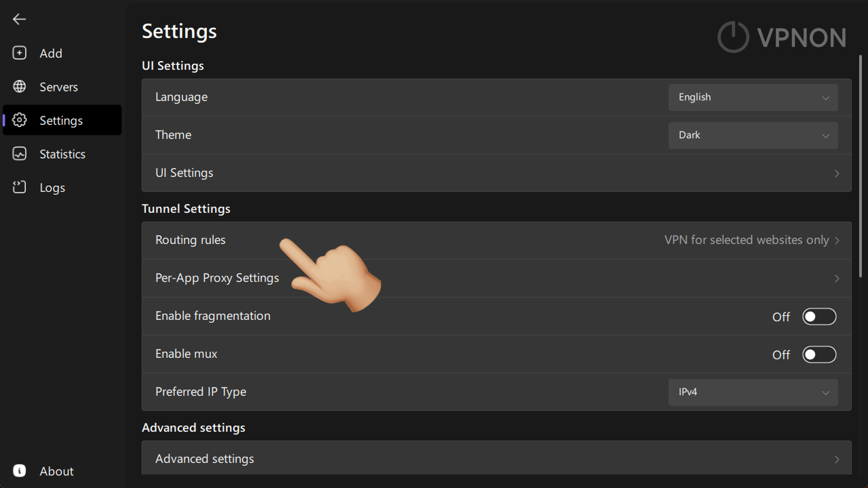Open the Statistics chart icon
Viewport: 868px width, 488px height.
pos(19,154)
